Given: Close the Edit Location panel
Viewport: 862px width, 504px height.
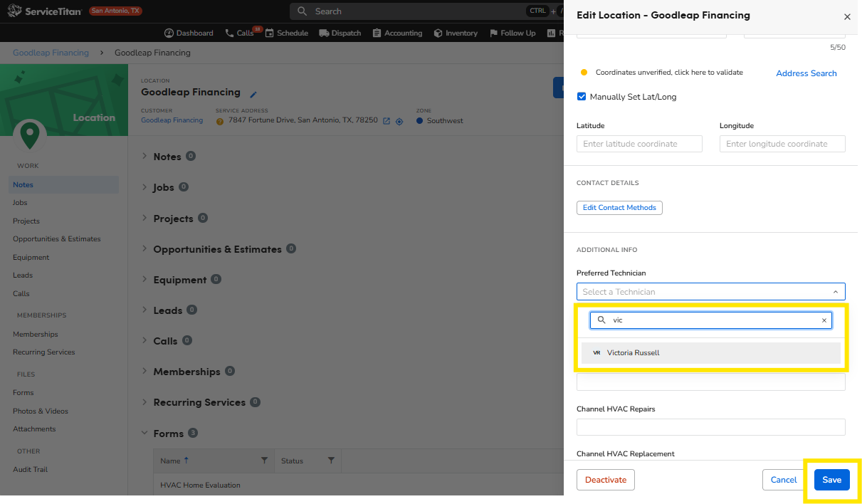Looking at the screenshot, I should click(x=847, y=16).
